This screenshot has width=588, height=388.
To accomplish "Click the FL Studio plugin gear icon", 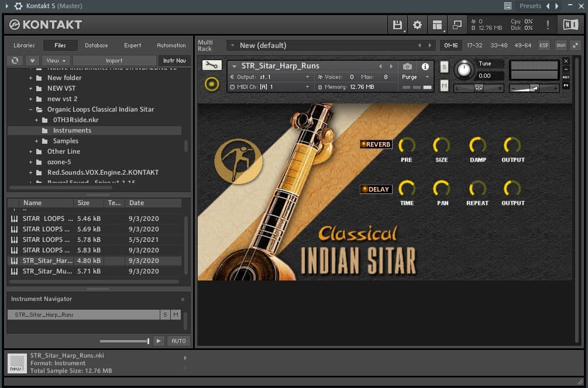I will (18, 6).
